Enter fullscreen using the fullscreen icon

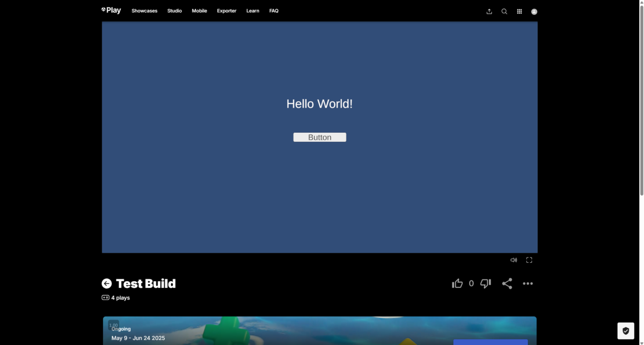click(529, 260)
